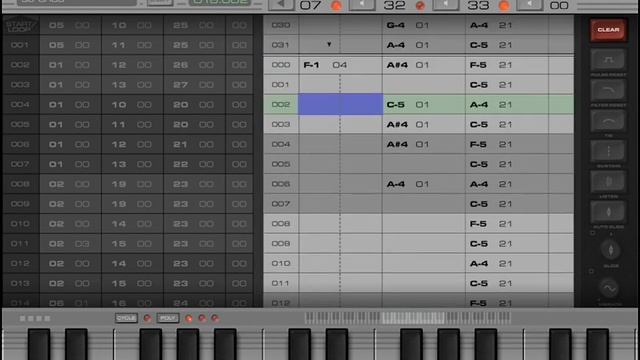Select note A#4 in pattern row 000
Viewport: 640px width, 360px height.
(397, 65)
